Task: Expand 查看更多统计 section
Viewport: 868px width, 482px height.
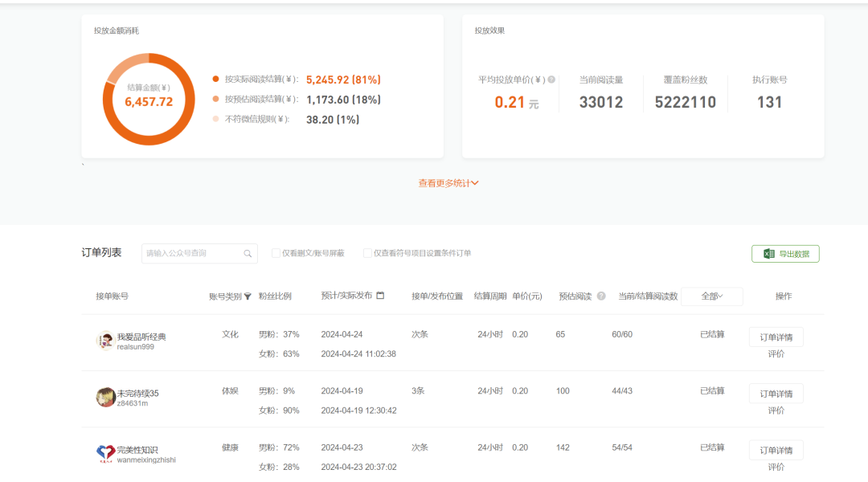Action: click(x=448, y=183)
